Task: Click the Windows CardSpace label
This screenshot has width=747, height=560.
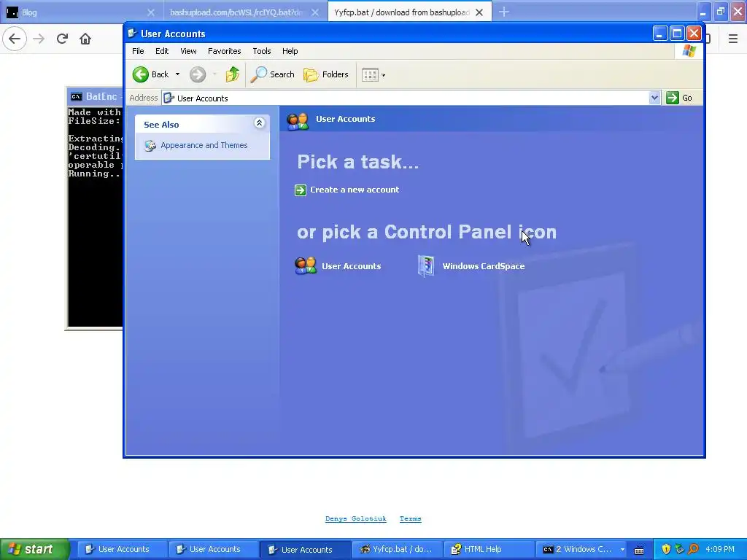Action: point(483,266)
